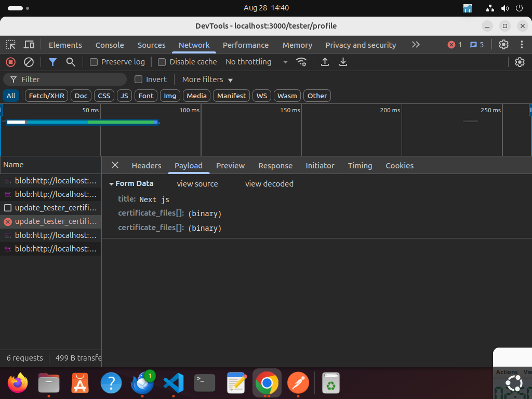The width and height of the screenshot is (532, 399).
Task: Click the inspect element picker icon
Action: [x=11, y=45]
